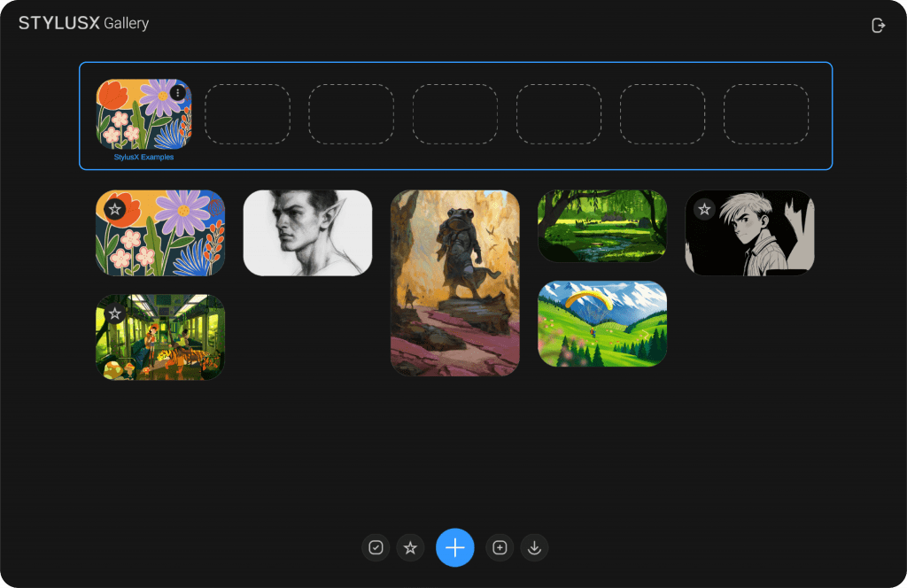Click the add-collection square plus icon
Image resolution: width=907 pixels, height=588 pixels.
500,547
